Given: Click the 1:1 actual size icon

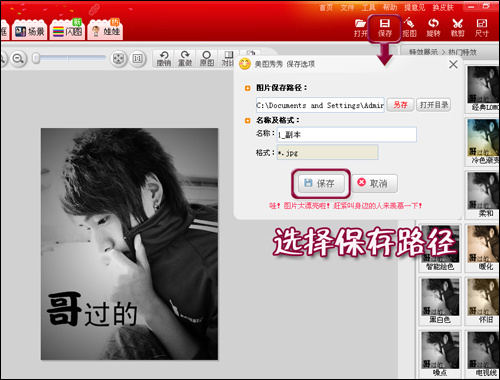Looking at the screenshot, I should 137,59.
